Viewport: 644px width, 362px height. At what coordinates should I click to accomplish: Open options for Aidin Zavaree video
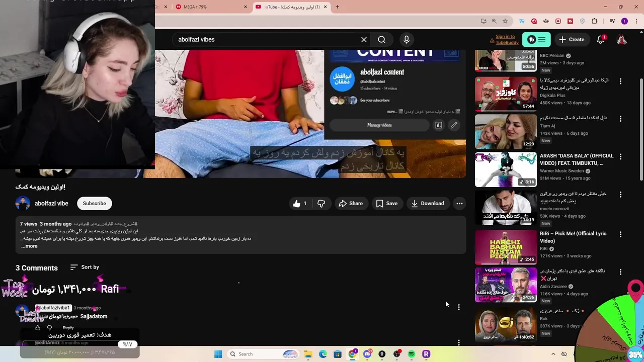point(620,272)
